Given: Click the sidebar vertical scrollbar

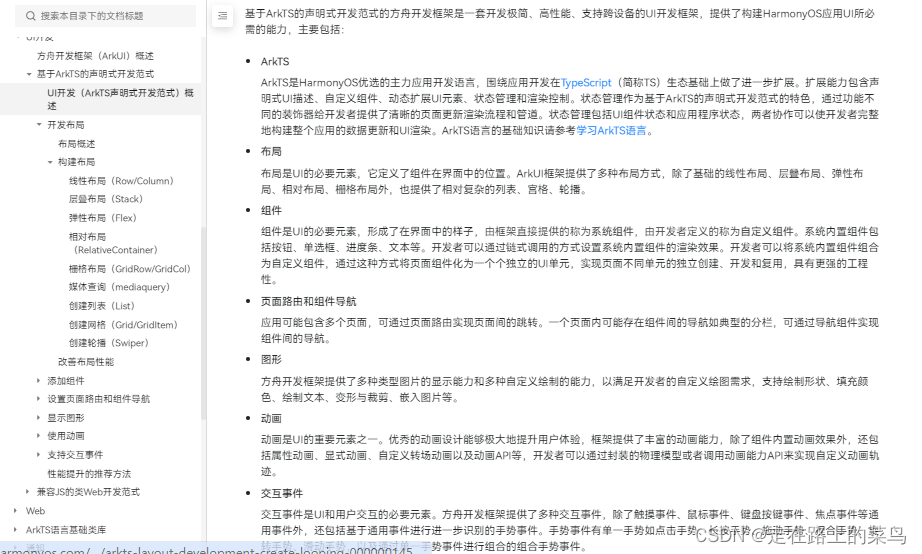Looking at the screenshot, I should [x=203, y=322].
